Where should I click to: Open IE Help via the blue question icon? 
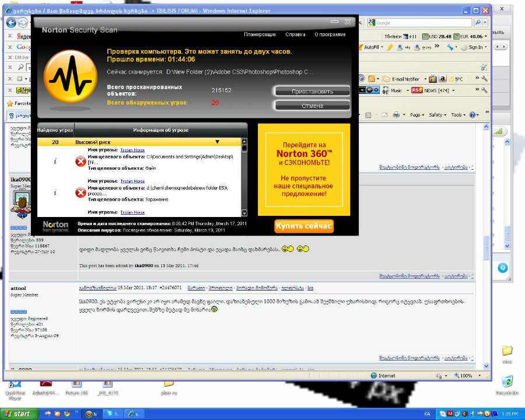472,115
